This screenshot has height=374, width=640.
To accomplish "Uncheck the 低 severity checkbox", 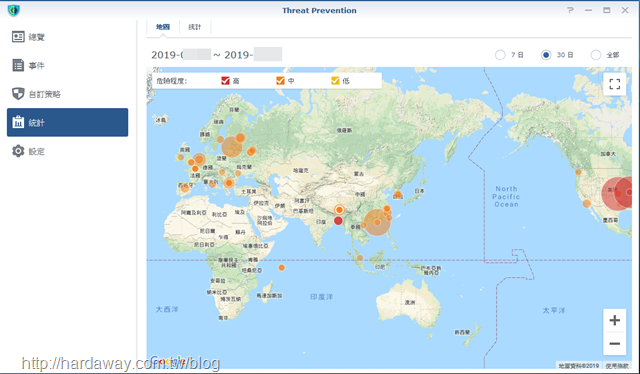I will pyautogui.click(x=335, y=80).
